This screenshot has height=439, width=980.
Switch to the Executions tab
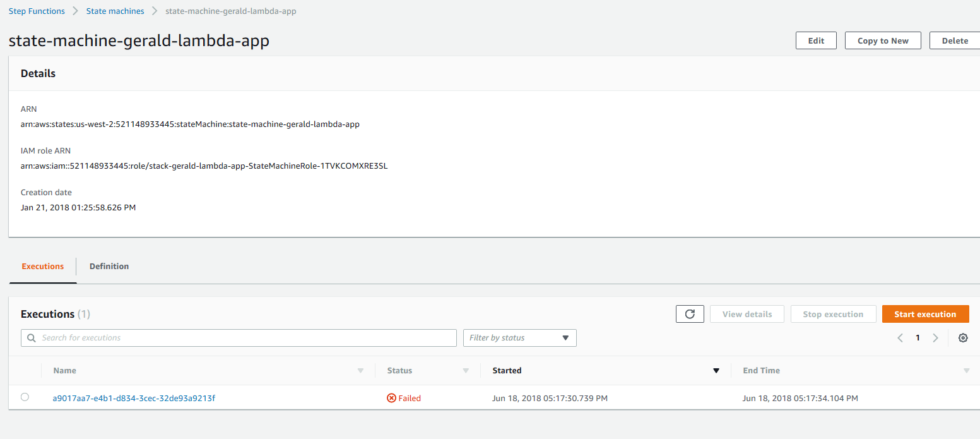[x=42, y=267]
